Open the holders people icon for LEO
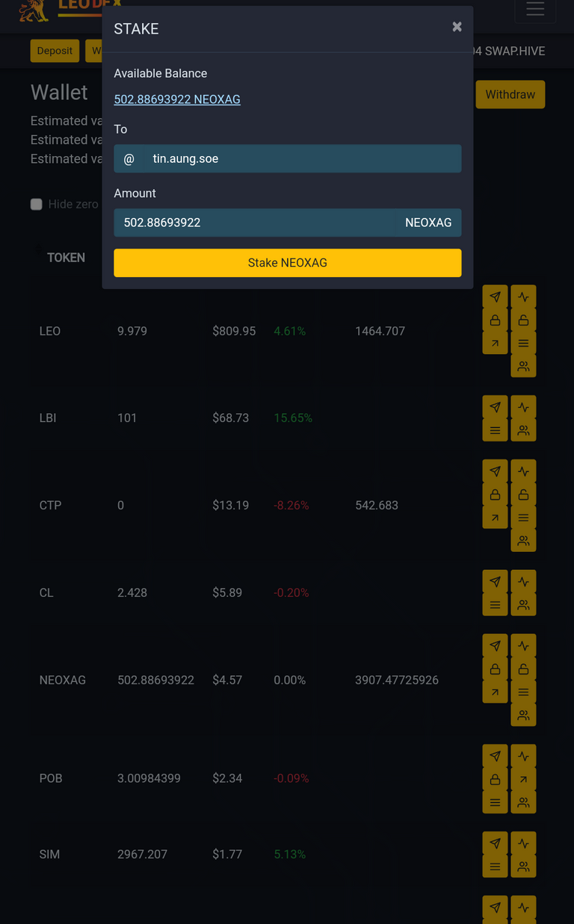 (523, 366)
